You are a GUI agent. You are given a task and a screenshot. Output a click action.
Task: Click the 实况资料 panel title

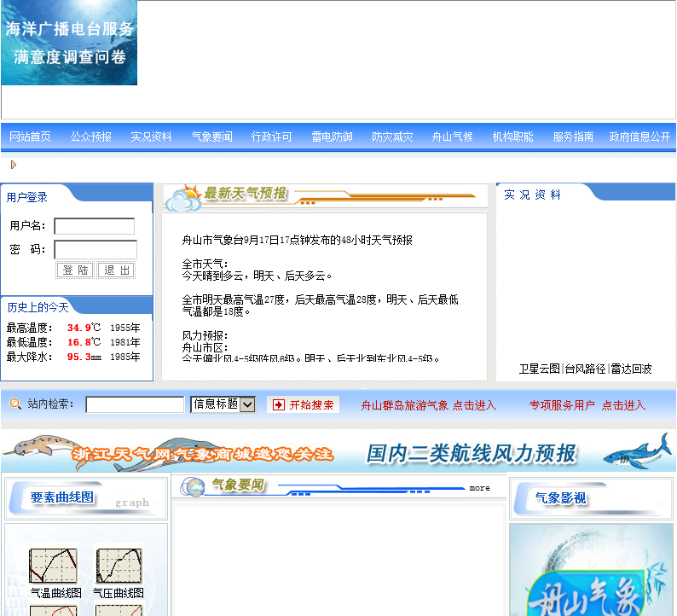(532, 195)
